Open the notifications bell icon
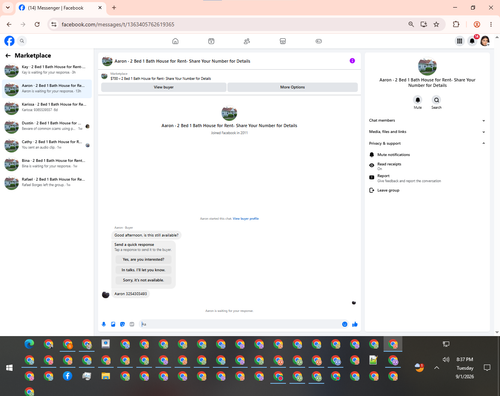The image size is (500, 396). (472, 41)
